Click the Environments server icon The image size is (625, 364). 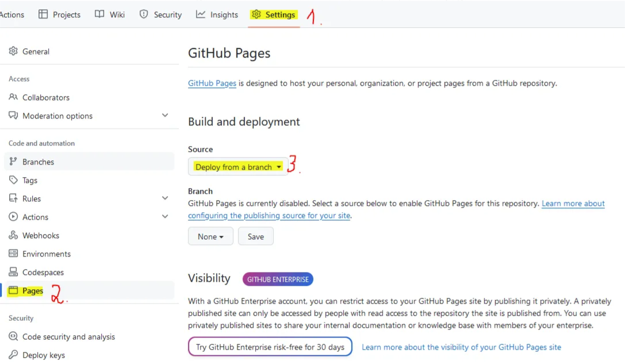(13, 253)
